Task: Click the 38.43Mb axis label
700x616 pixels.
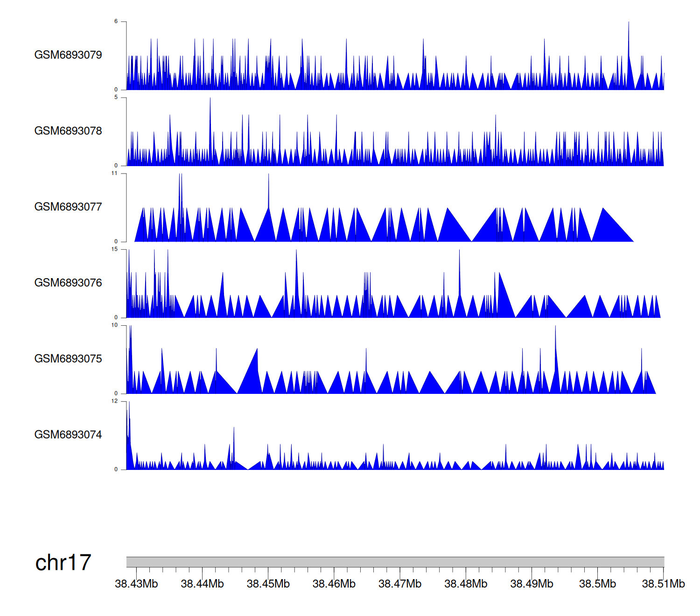Action: (136, 584)
